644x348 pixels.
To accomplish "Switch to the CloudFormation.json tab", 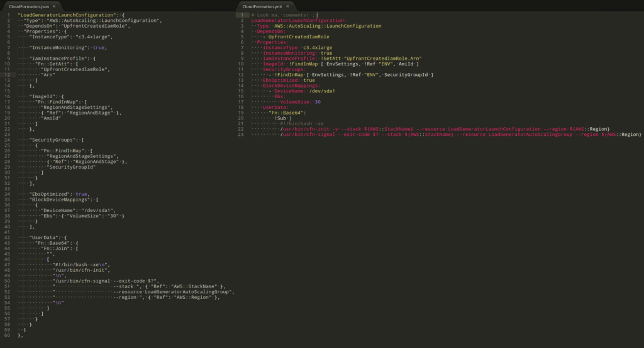I will click(x=28, y=6).
